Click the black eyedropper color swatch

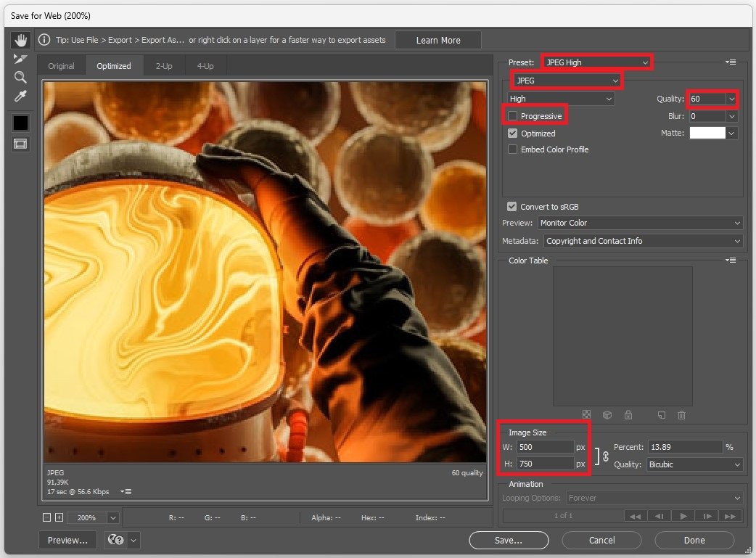click(20, 123)
